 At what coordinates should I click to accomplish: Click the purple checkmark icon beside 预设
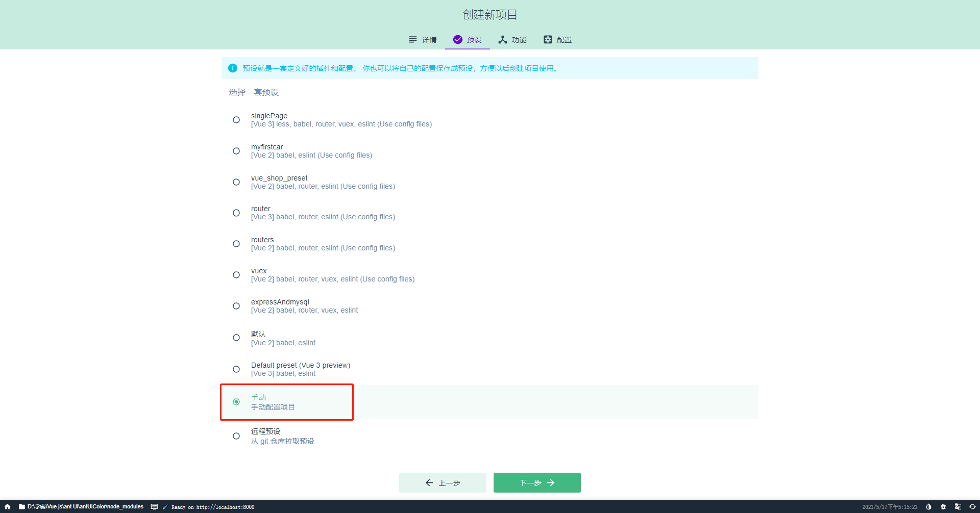tap(457, 39)
